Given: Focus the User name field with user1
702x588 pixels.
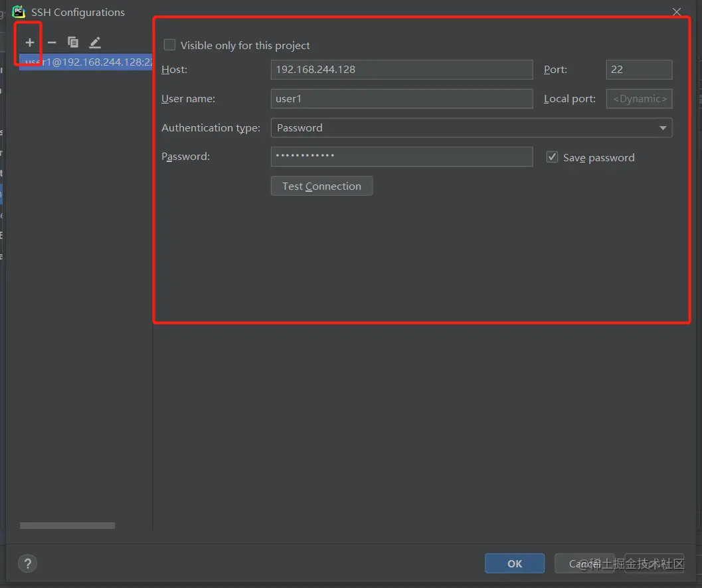Looking at the screenshot, I should 402,99.
